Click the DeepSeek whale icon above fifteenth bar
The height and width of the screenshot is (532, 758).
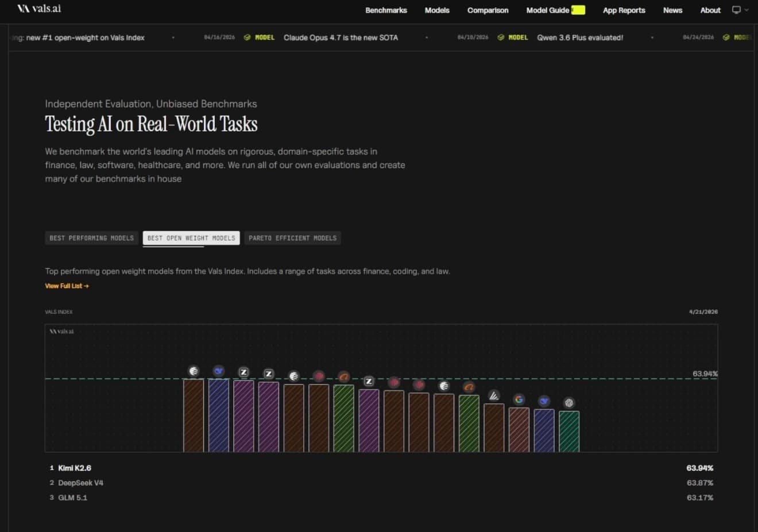[x=544, y=401]
